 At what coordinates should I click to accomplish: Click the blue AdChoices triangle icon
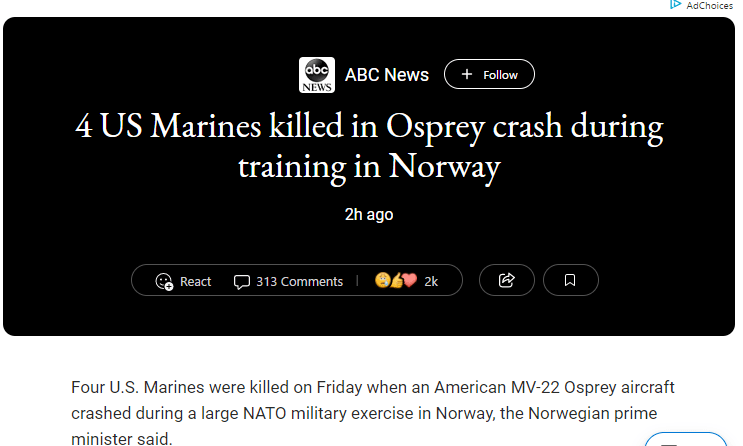pyautogui.click(x=676, y=5)
